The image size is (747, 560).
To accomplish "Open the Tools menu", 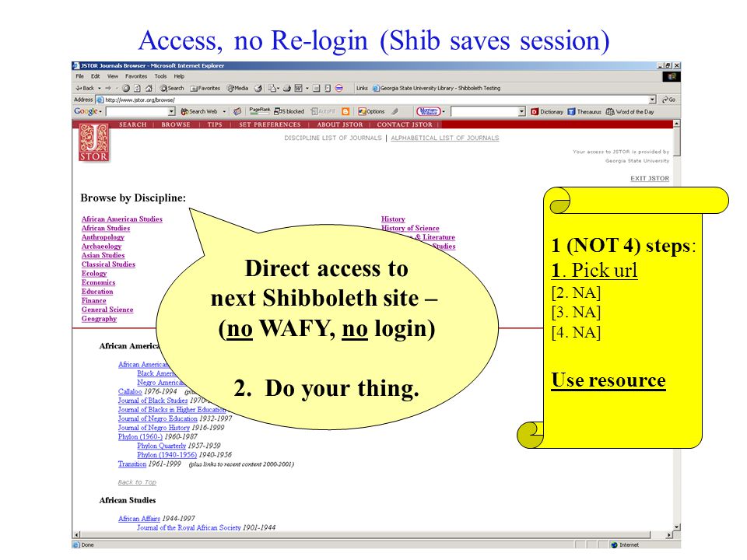I will tap(160, 76).
